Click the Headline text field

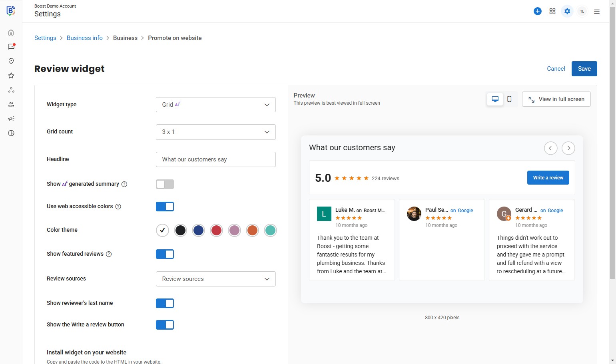(215, 159)
